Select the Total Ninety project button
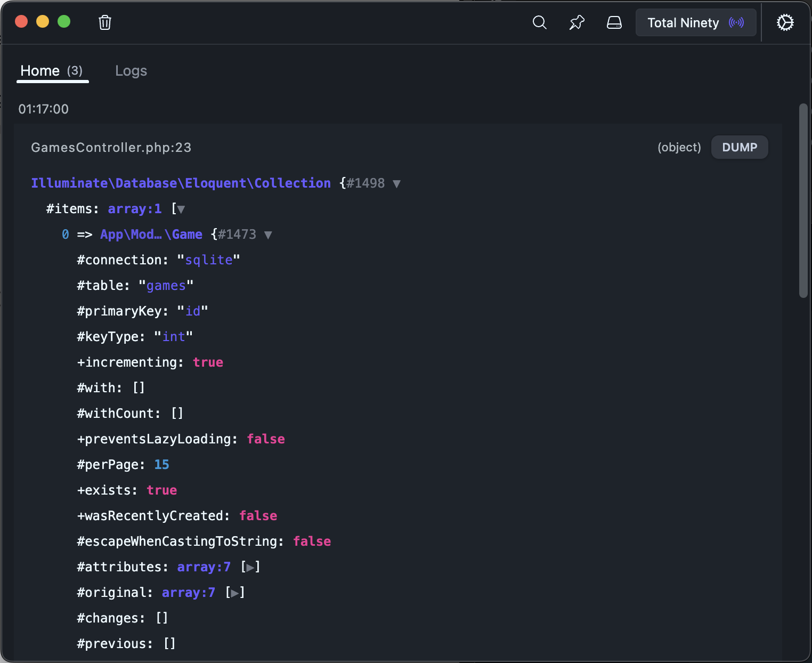812x663 pixels. click(684, 22)
